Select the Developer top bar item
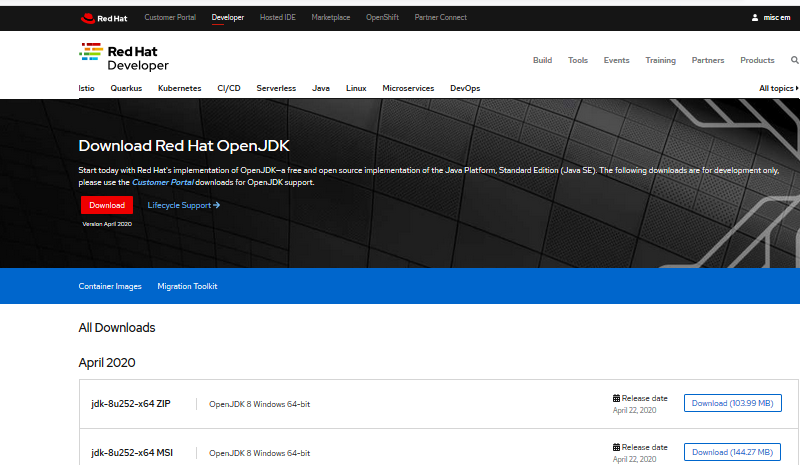 coord(228,17)
